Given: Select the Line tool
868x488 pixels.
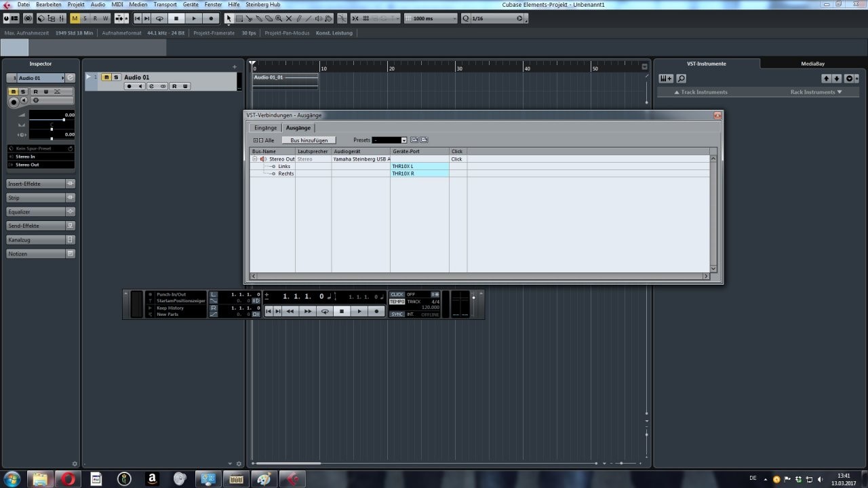Looking at the screenshot, I should [x=309, y=18].
